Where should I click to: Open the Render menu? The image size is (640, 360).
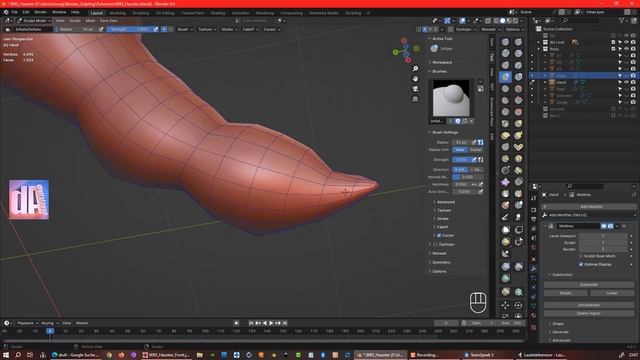click(x=40, y=12)
